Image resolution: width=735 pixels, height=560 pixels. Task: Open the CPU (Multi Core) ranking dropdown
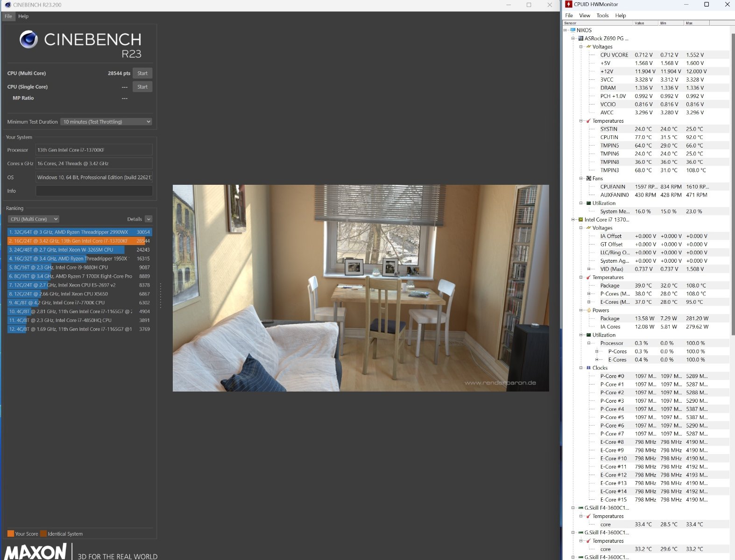tap(34, 219)
